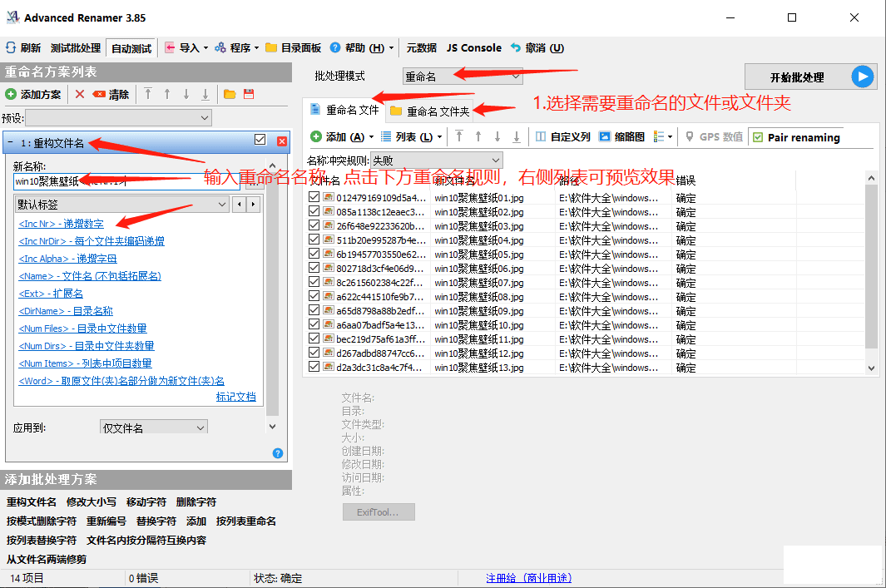Switch to the 重命名 文件夹 tab
Screen dimensions: 886x588
click(x=430, y=111)
